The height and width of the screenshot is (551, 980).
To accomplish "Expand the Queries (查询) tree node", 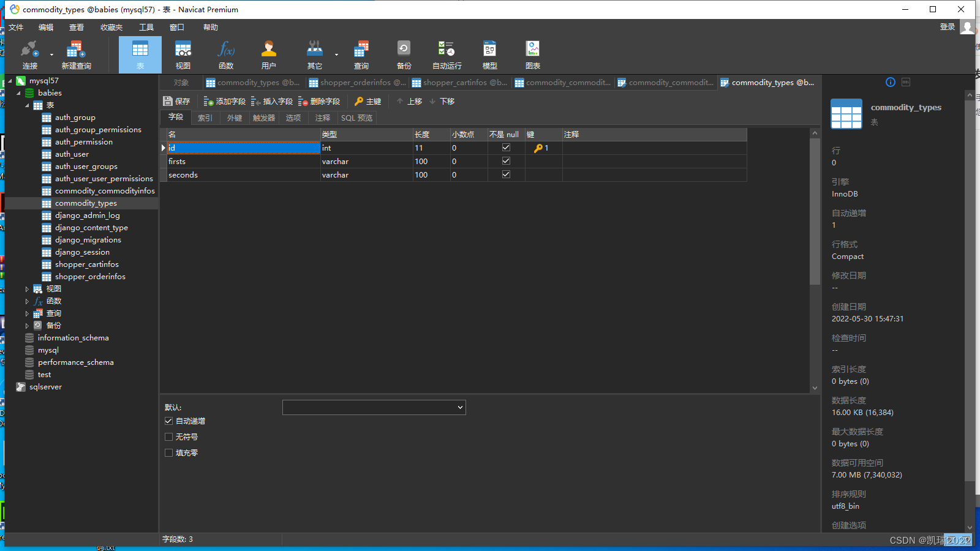I will (x=27, y=313).
